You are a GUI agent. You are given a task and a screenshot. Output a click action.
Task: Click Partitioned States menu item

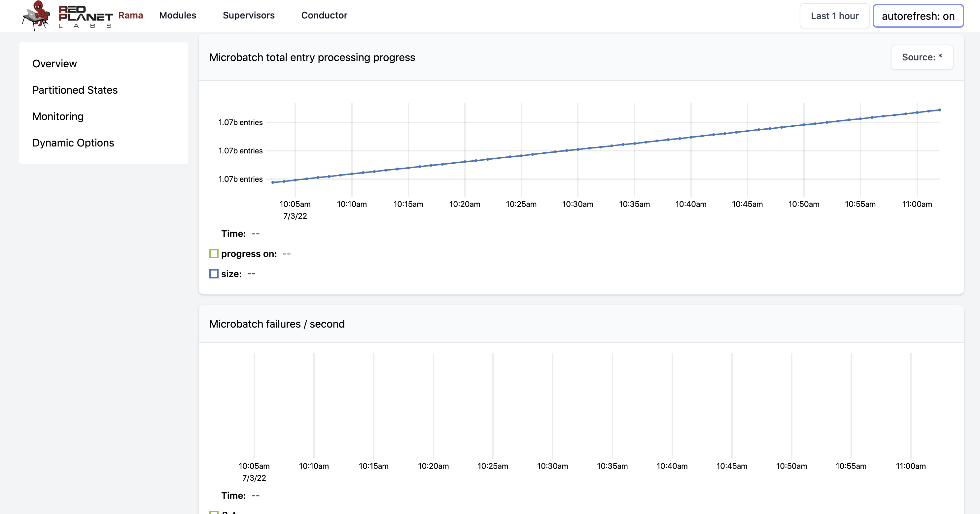click(75, 90)
